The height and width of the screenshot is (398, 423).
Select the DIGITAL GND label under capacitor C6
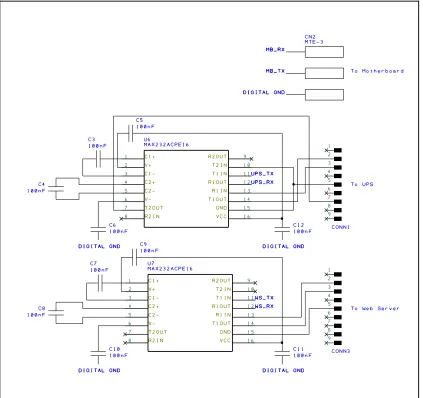tap(99, 246)
